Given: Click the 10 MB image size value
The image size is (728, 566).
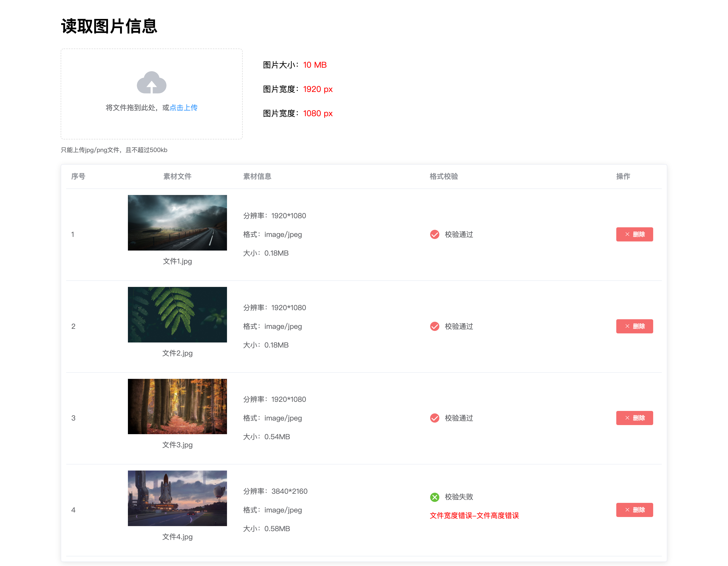Looking at the screenshot, I should (315, 65).
